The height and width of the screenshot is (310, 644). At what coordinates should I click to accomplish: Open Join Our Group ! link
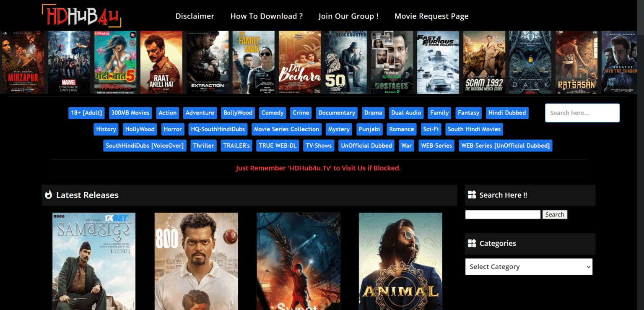point(348,16)
